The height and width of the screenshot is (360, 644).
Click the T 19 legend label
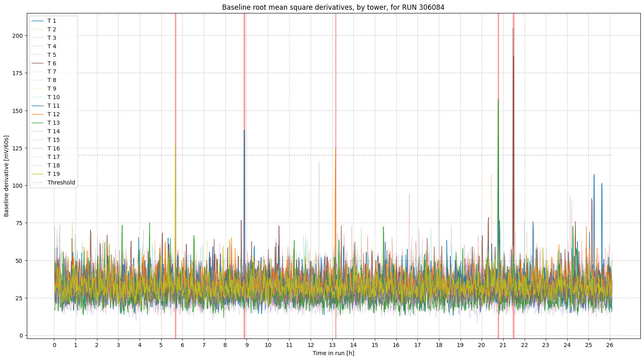(x=53, y=174)
